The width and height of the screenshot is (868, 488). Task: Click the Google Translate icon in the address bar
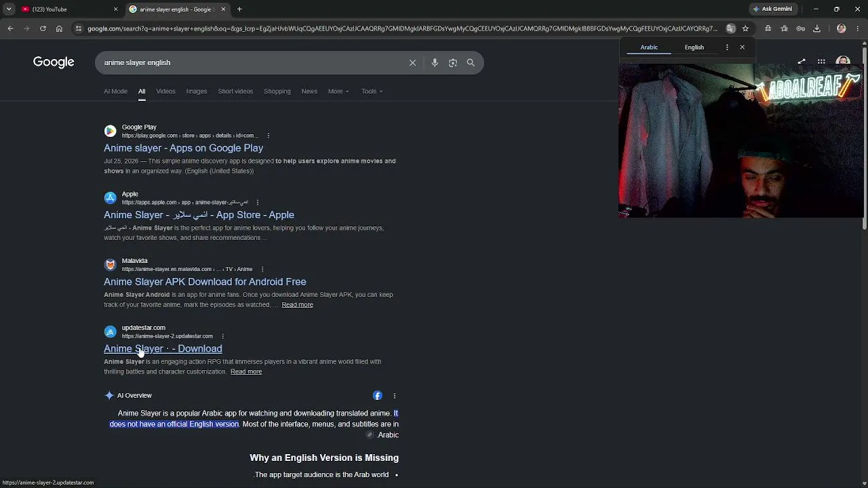point(730,28)
